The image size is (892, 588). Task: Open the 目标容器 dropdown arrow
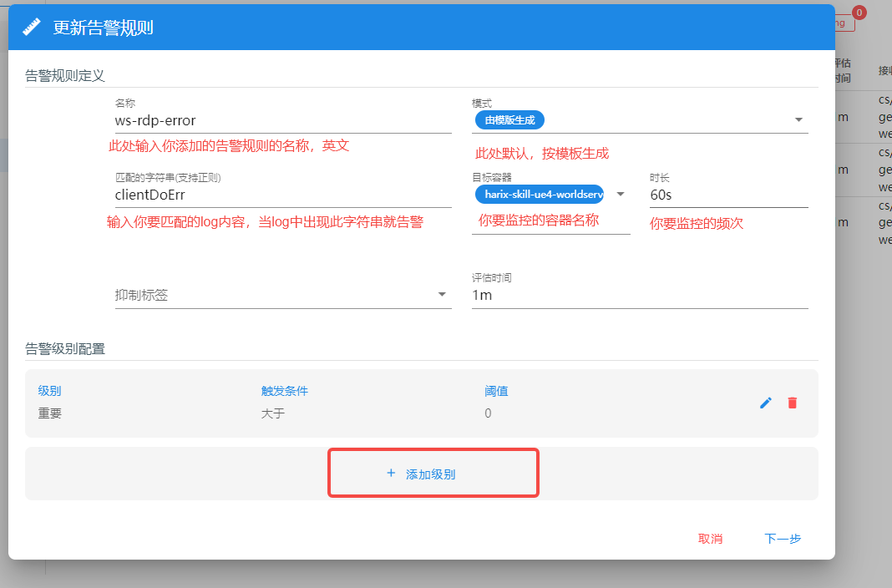click(621, 194)
